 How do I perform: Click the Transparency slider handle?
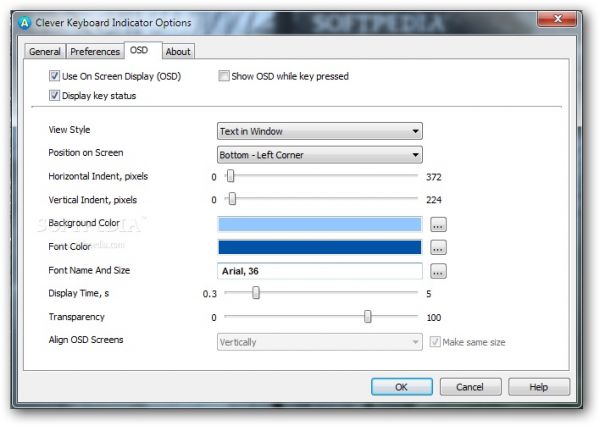(368, 317)
